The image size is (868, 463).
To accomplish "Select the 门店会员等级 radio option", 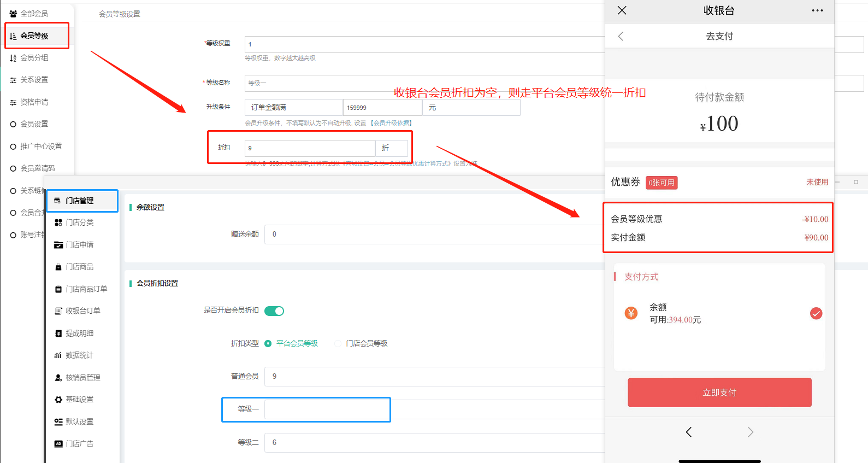I will click(x=338, y=343).
